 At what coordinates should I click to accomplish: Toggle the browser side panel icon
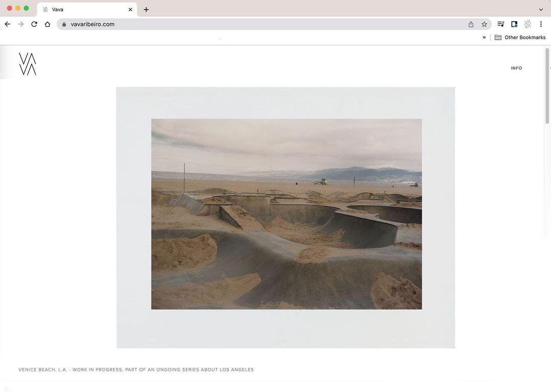coord(514,24)
